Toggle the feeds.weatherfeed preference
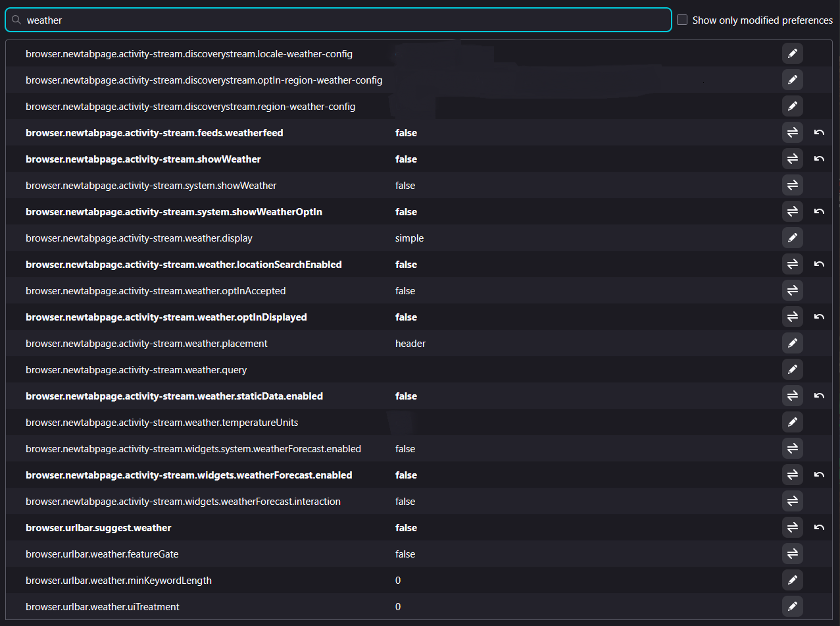840x626 pixels. coord(792,132)
